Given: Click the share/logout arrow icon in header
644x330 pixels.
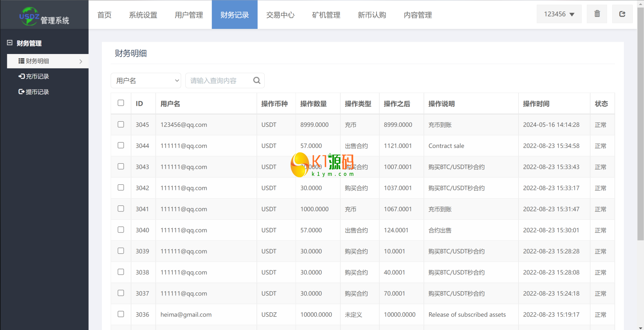Looking at the screenshot, I should tap(622, 14).
